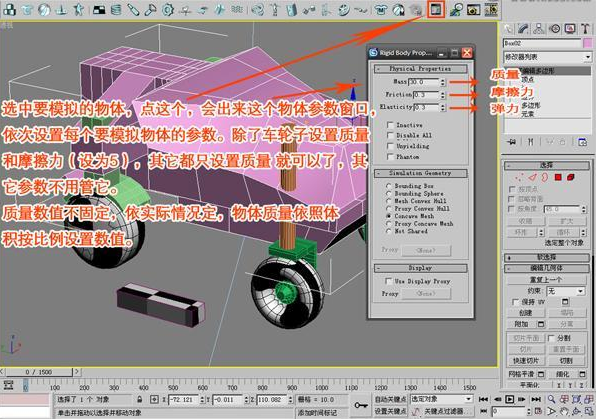This screenshot has width=596, height=420.
Task: Click the time slider 0 / 1500
Action: (x=39, y=372)
